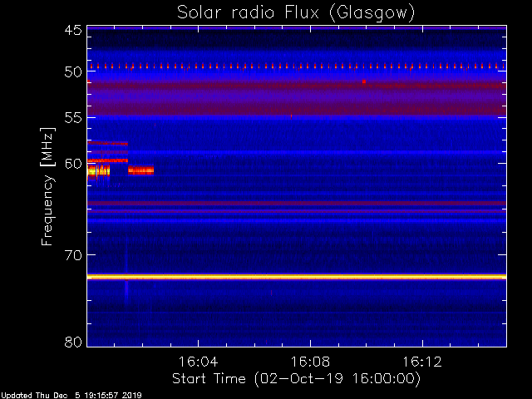The image size is (532, 399).
Task: Click the '60' frequency tick label
Action: 73,164
